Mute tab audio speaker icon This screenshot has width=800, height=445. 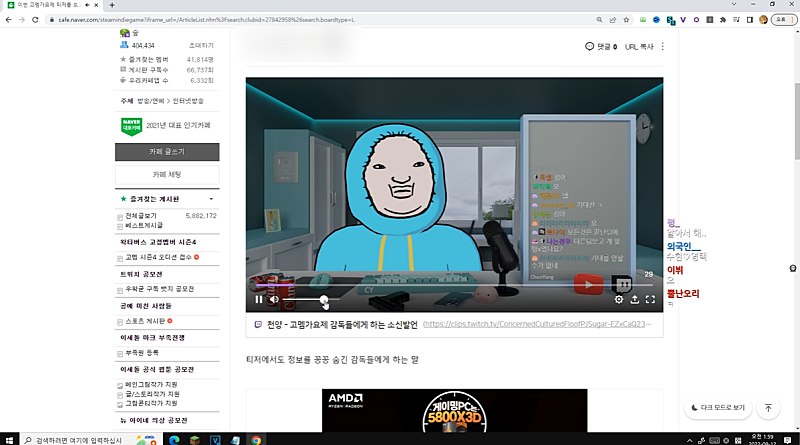[x=87, y=5]
